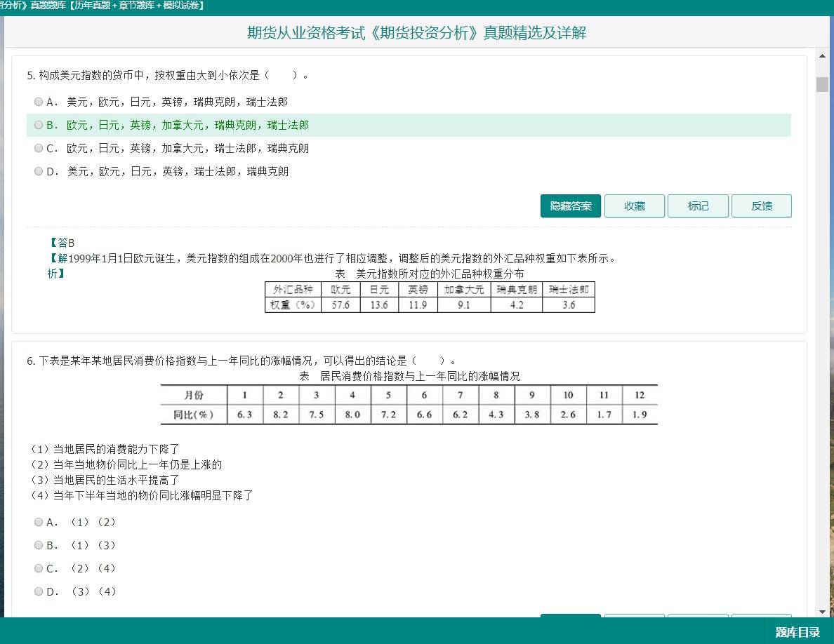Click the 居民消费价格指数 monthly table
Screen dimensions: 834x644
pos(409,405)
